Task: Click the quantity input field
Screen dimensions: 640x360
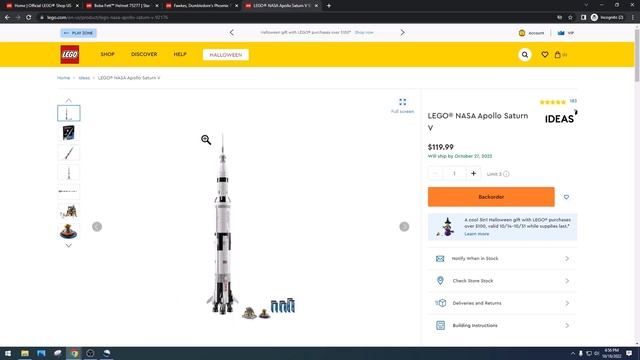Action: [x=454, y=173]
